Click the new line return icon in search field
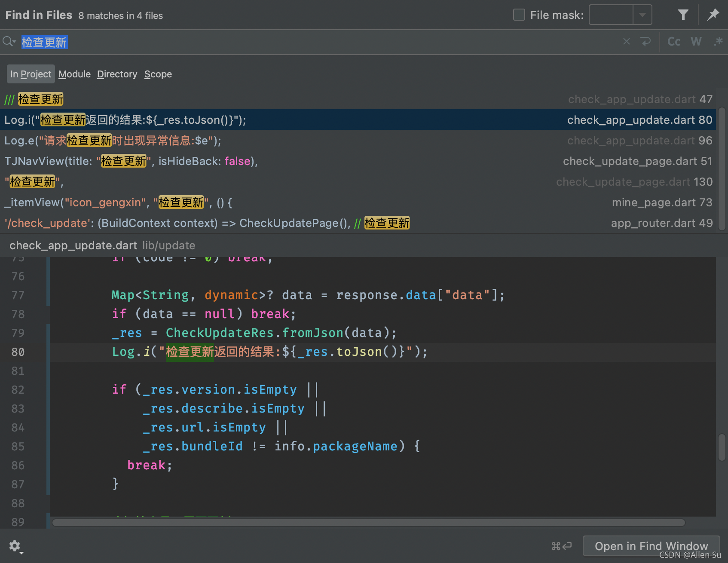728x563 pixels. tap(645, 42)
